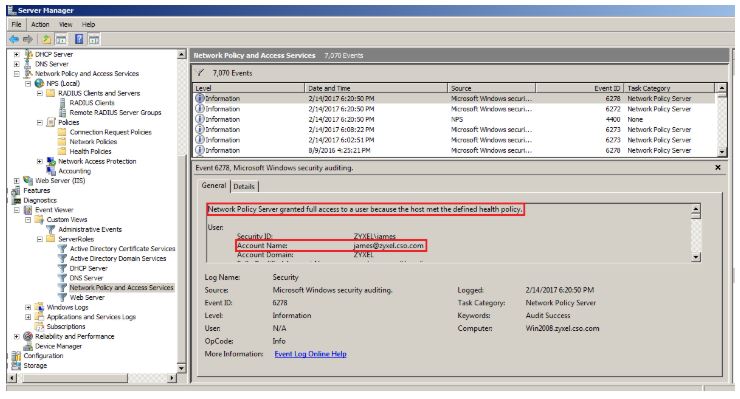The image size is (740, 399).
Task: Sort events by Date and Time column
Action: point(376,88)
